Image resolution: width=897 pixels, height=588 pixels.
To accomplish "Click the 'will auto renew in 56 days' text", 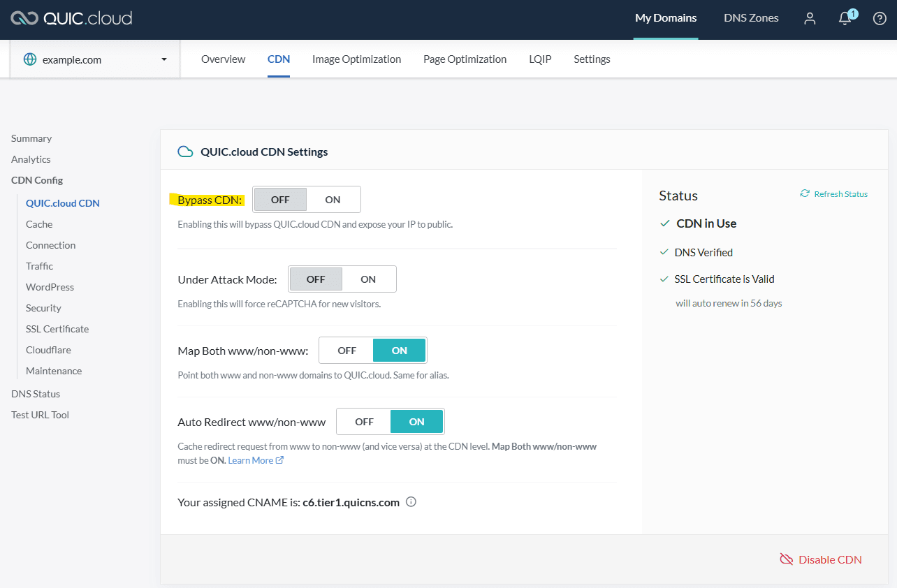I will click(729, 303).
